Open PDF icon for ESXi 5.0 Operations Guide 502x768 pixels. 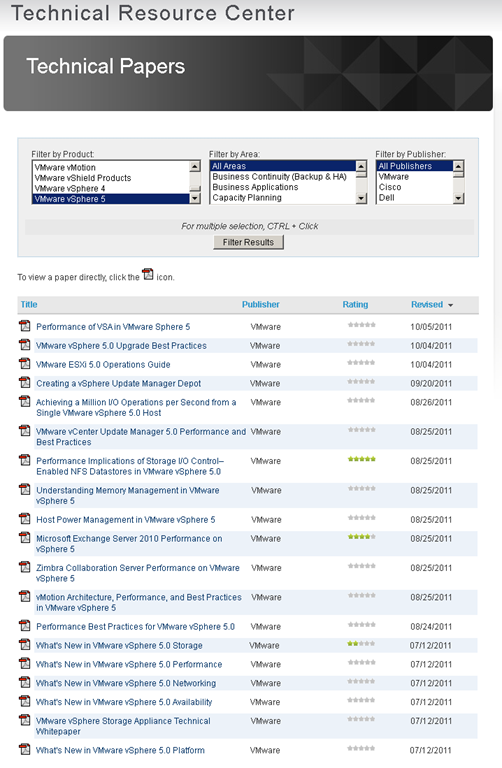tap(24, 364)
